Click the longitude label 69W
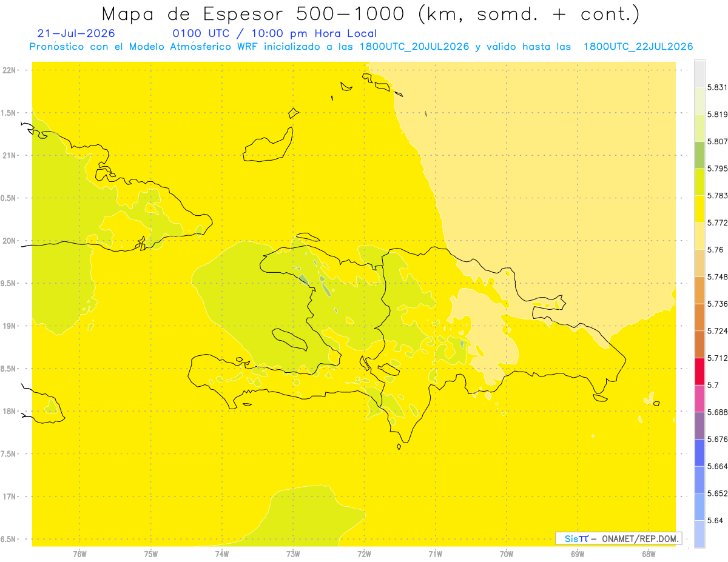The image size is (728, 562). click(x=578, y=554)
